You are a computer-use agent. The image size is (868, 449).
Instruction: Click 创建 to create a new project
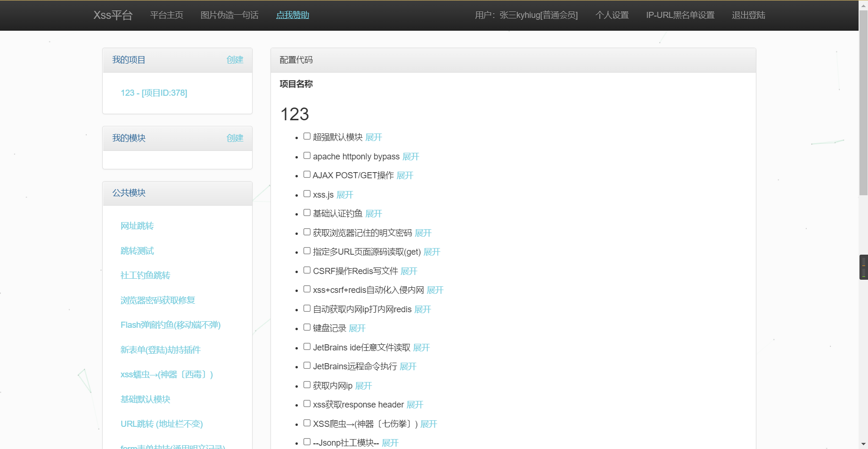(x=235, y=60)
